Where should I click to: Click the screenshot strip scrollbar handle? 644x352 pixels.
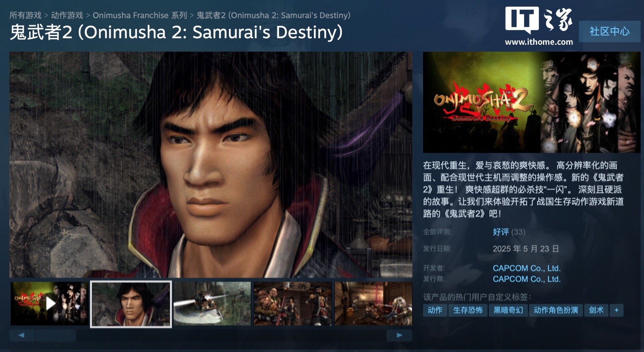point(55,335)
